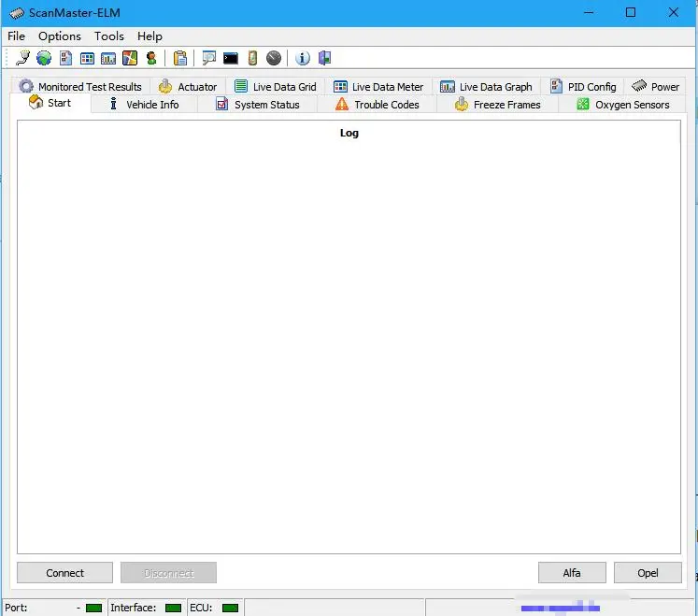Open the black terminal console icon
This screenshot has height=616, width=698.
pyautogui.click(x=231, y=58)
